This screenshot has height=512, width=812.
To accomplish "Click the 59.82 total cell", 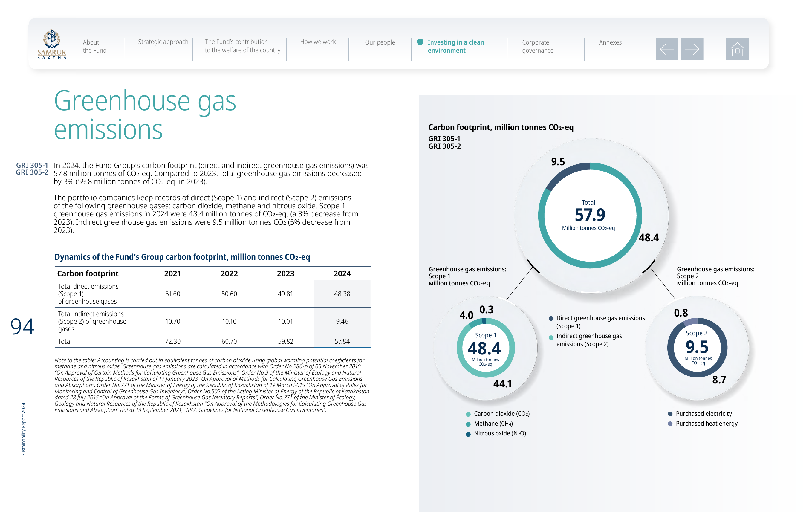I will [285, 341].
